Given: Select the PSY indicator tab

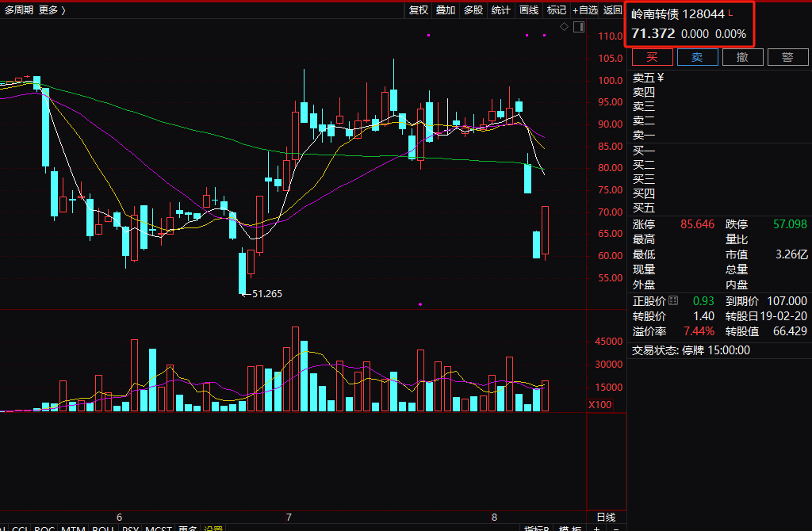Looking at the screenshot, I should point(130,528).
